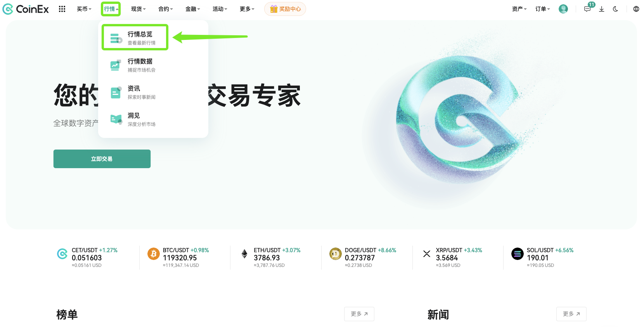Click the CET coin icon
Screen dimensions: 644x327
[x=62, y=254]
